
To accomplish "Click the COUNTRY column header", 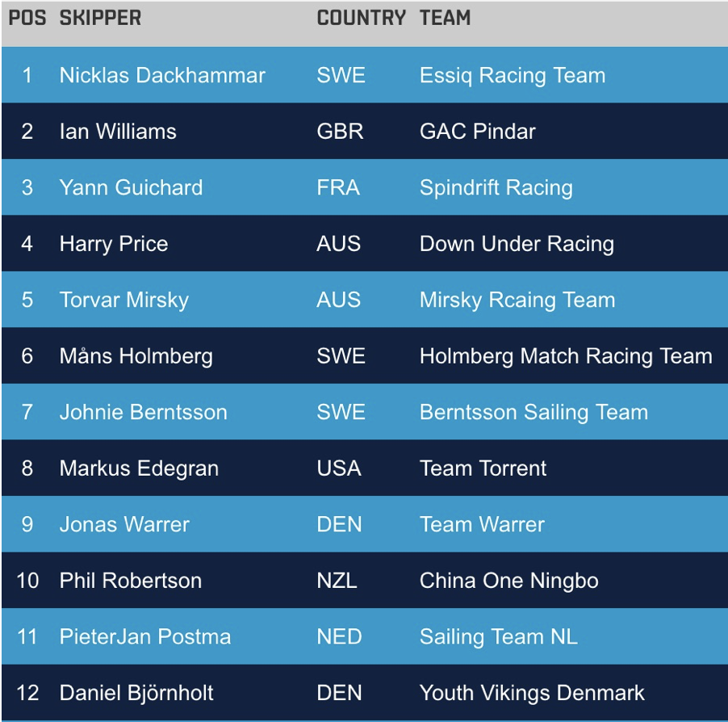I will (361, 19).
